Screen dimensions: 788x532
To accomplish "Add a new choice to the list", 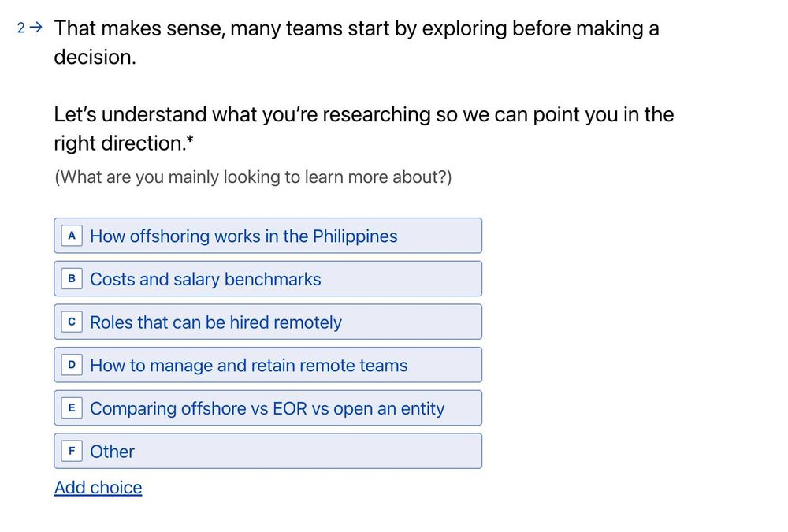I will pos(98,488).
